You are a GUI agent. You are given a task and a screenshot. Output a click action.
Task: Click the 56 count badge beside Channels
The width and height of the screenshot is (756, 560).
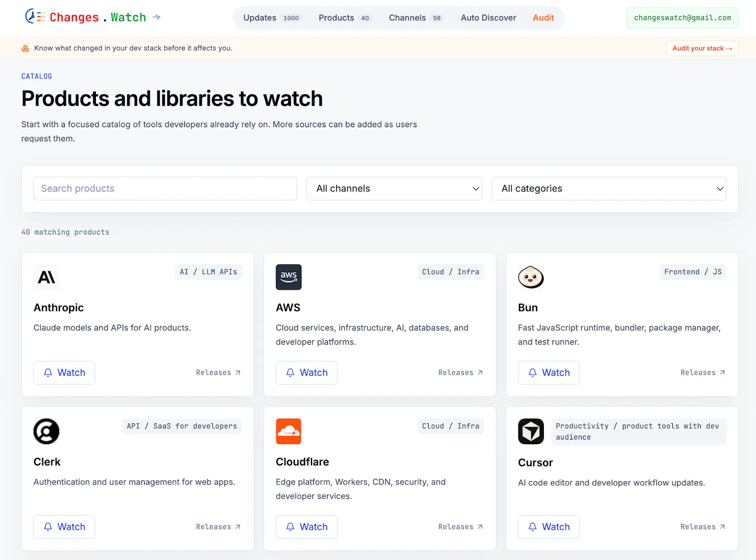(x=437, y=18)
